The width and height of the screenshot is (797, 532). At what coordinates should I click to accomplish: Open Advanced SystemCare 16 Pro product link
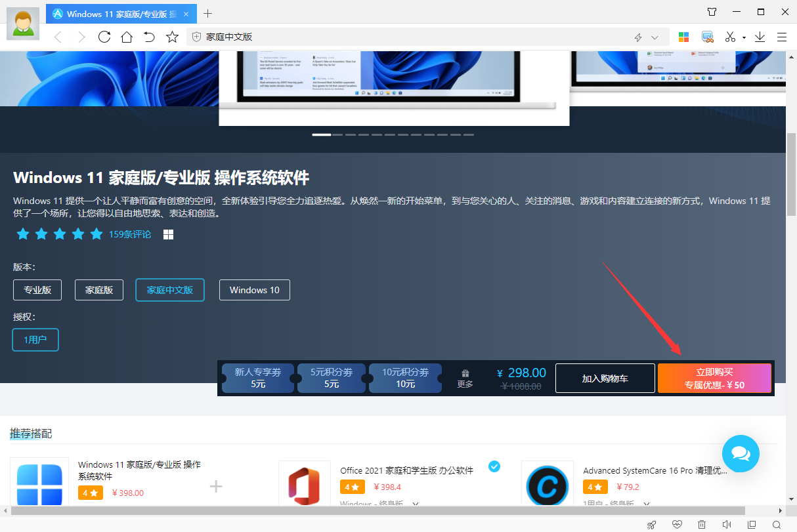click(655, 470)
